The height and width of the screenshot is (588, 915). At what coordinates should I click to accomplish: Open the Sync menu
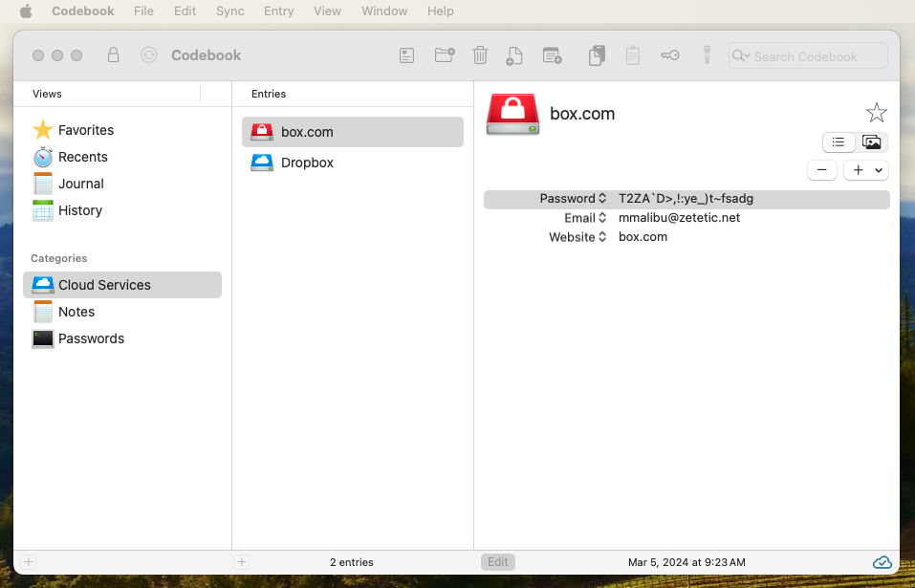pos(229,11)
